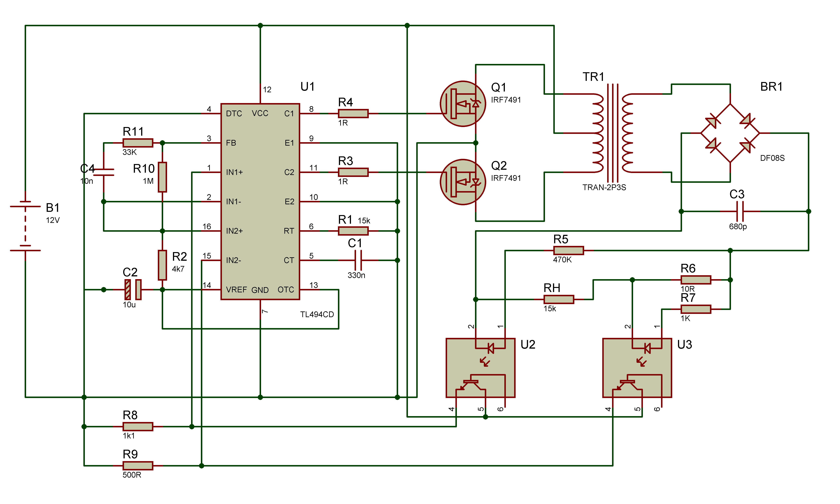Viewport: 840px width, 504px height.
Task: Click the FB pin label on U1
Action: click(x=231, y=143)
